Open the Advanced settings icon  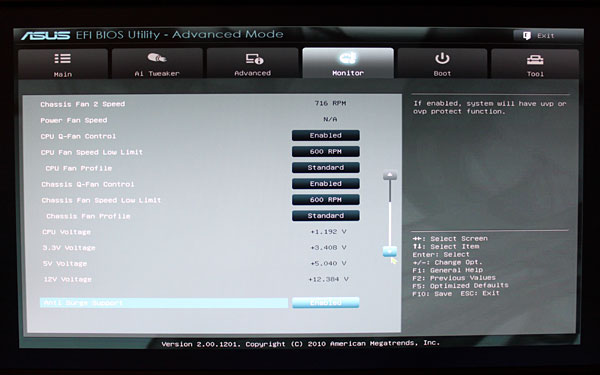pyautogui.click(x=254, y=59)
